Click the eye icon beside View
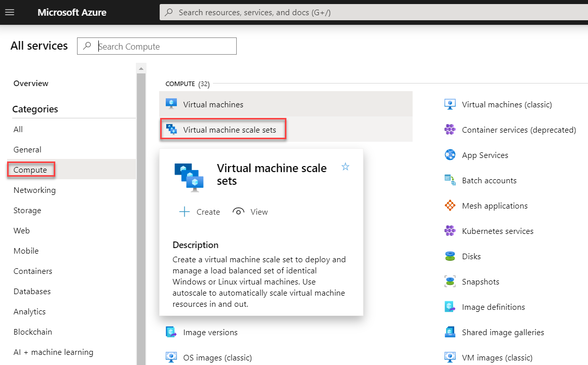 tap(238, 212)
